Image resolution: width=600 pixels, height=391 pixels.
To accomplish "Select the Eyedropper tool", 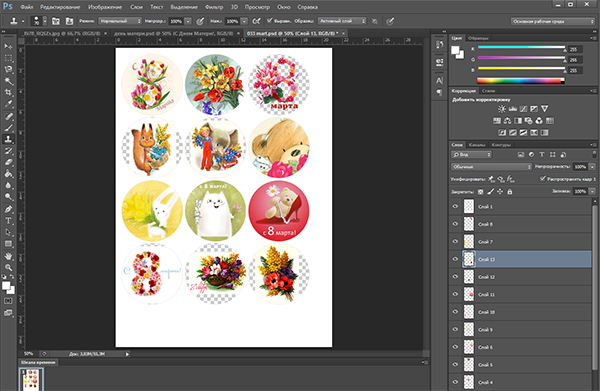I will 8,104.
